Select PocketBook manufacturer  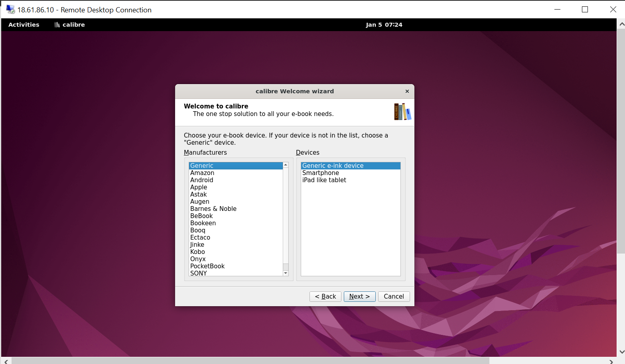236,266
